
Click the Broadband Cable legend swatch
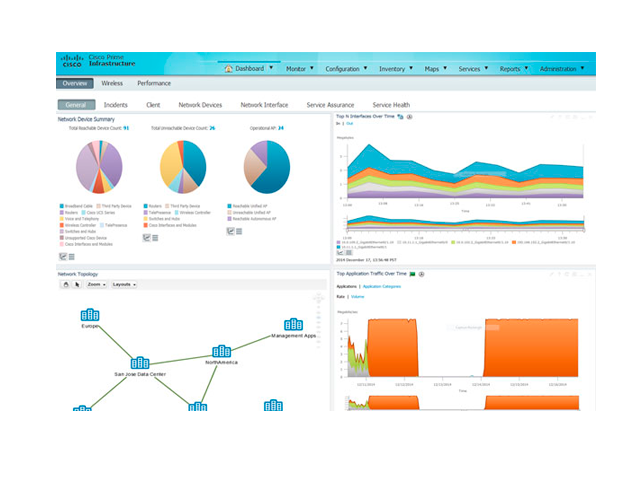click(x=62, y=206)
